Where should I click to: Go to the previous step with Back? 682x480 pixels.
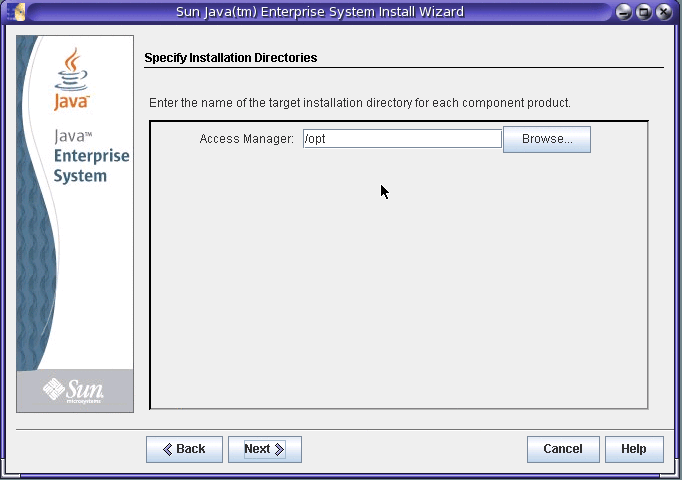184,449
